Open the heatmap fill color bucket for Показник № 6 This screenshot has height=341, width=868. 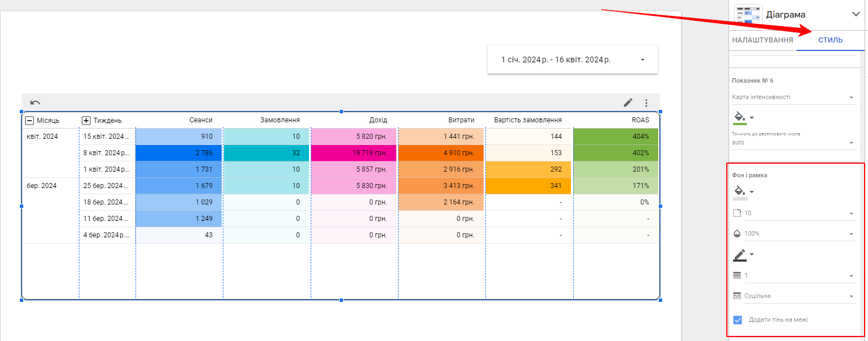[743, 118]
